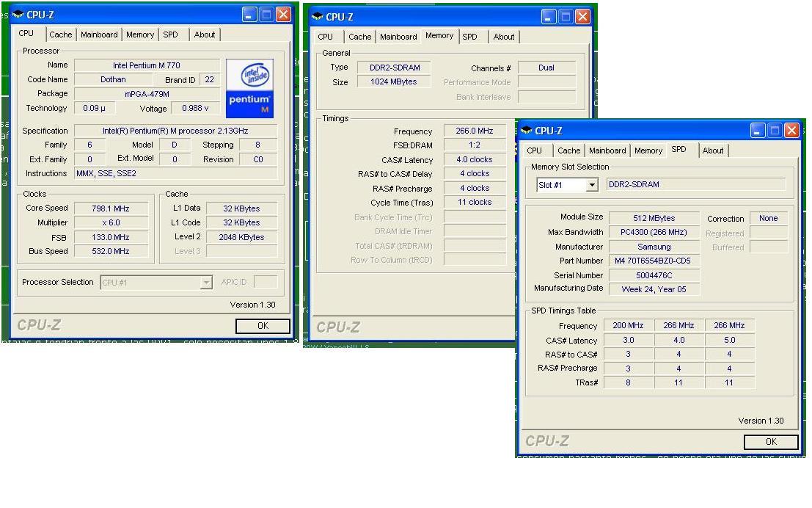Open Mainboard tab in middle Memory window

(398, 37)
